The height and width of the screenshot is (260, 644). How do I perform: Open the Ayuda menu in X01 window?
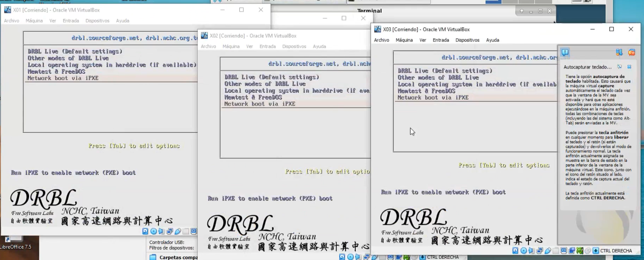tap(123, 21)
